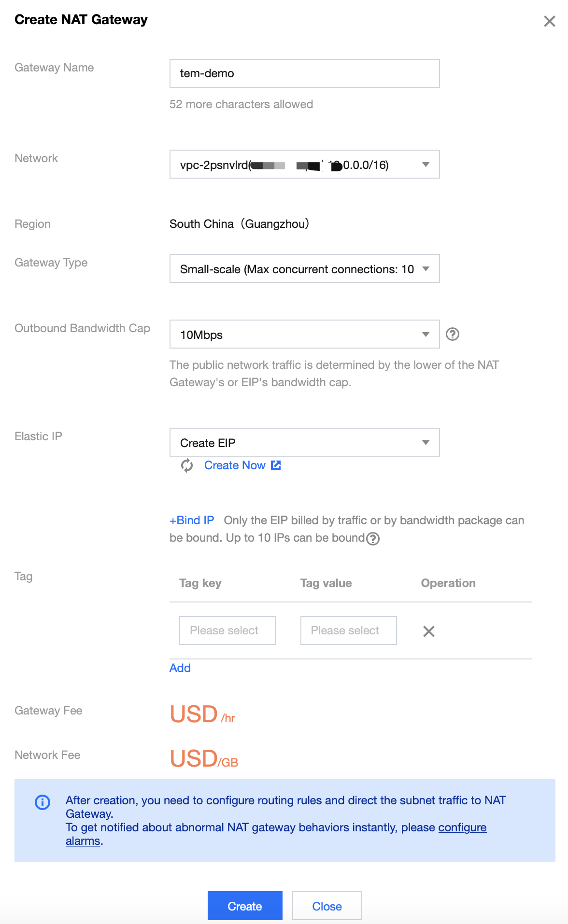Click the Create Now link
The image size is (568, 924).
click(x=235, y=465)
